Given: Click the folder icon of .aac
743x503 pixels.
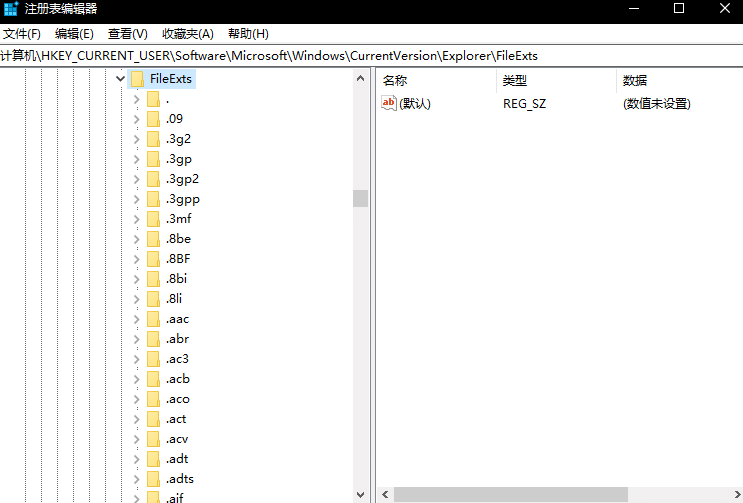Looking at the screenshot, I should 154,319.
